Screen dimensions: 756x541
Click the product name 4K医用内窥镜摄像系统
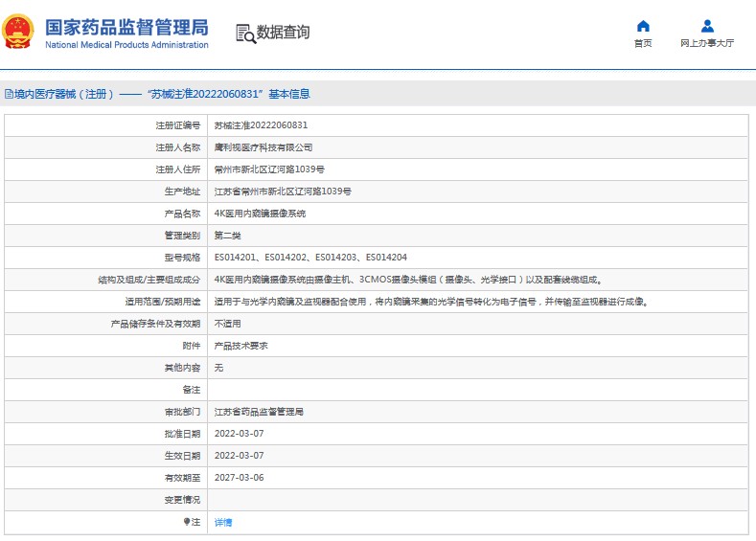click(x=260, y=214)
